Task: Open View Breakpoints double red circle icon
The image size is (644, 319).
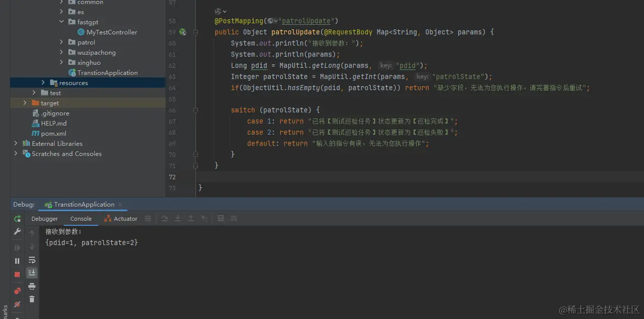Action: pos(17,291)
